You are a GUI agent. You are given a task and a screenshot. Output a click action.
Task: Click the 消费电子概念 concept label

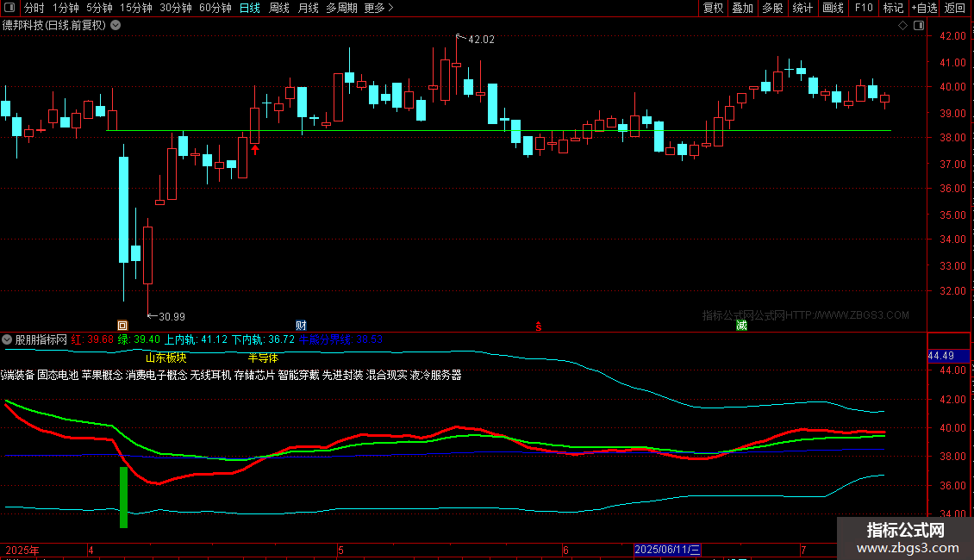click(157, 375)
